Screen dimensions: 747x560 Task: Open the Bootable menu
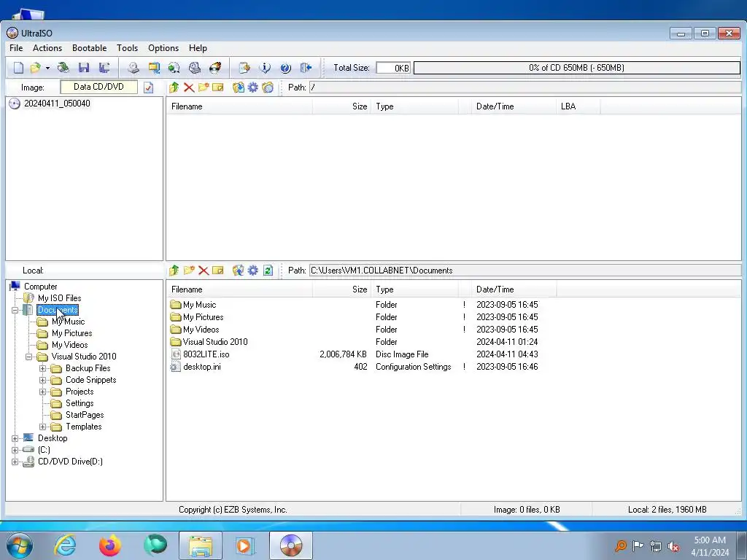[x=89, y=48]
